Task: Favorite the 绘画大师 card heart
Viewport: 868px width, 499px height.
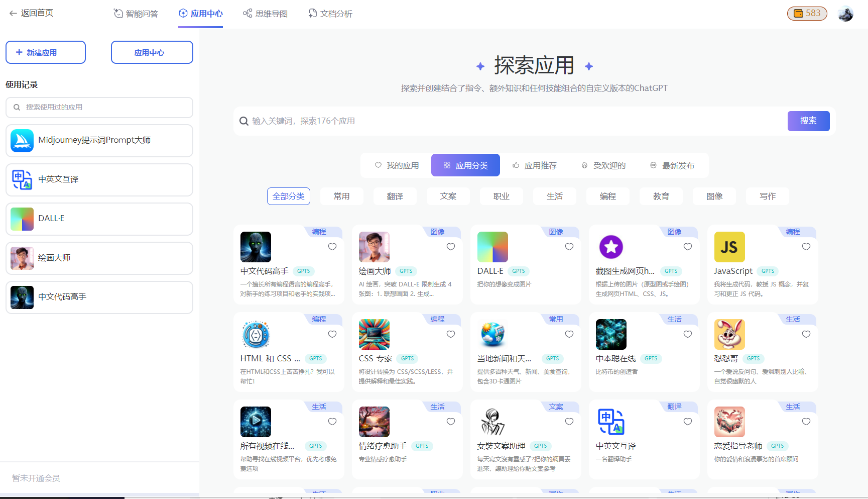Action: [451, 247]
